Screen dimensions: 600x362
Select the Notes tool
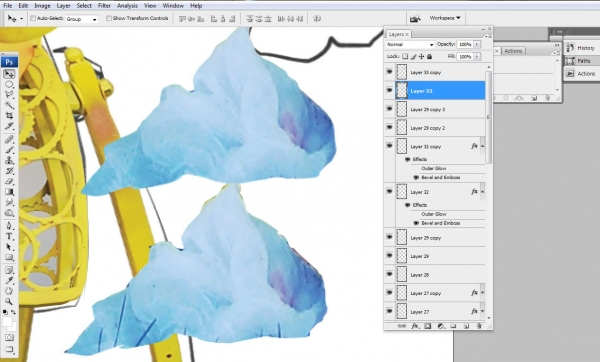(9, 270)
